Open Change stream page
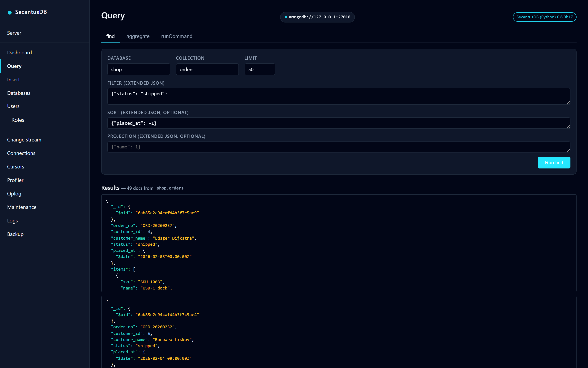The width and height of the screenshot is (588, 368). coord(24,140)
